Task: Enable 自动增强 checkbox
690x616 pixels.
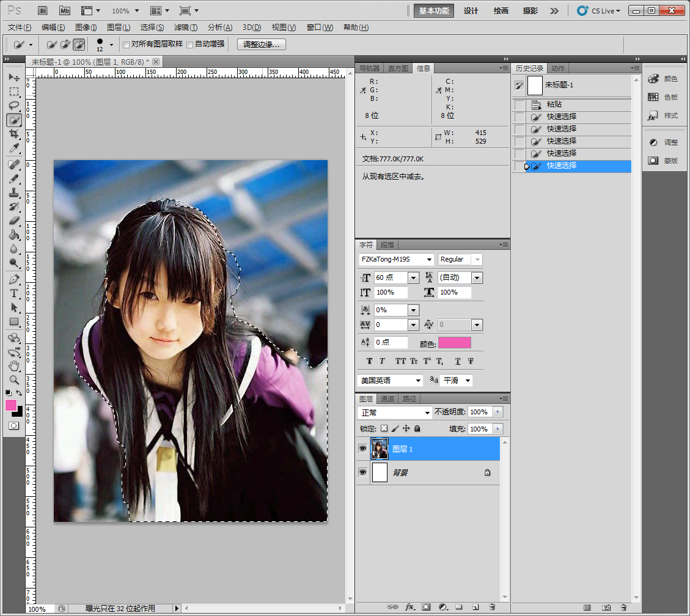Action: [190, 45]
